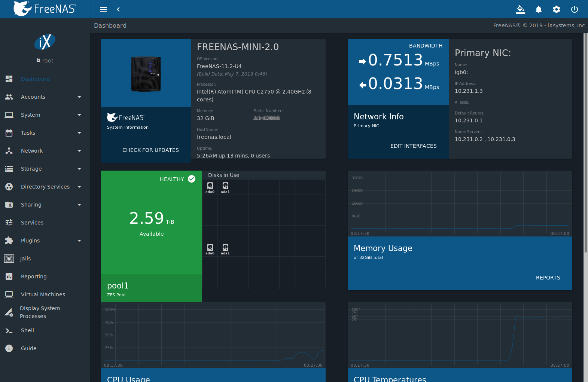Click the lower ada1 disk icon
This screenshot has height=382, width=588.
225,247
